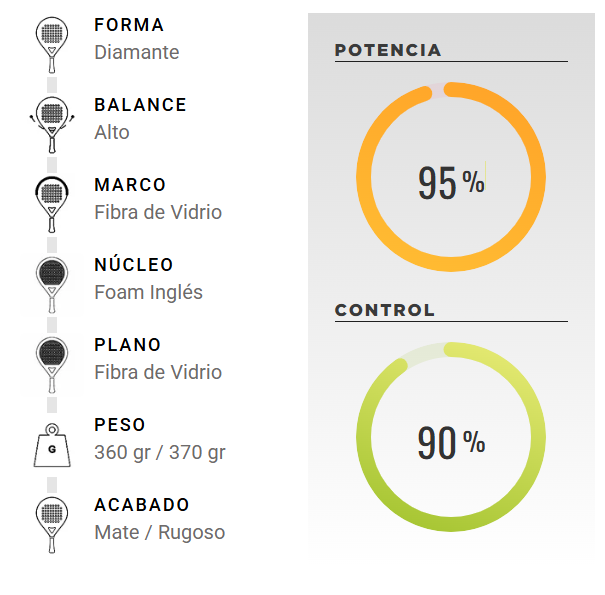Viewport: 605px width, 595px height.
Task: Click the 95 % power value
Action: (451, 182)
